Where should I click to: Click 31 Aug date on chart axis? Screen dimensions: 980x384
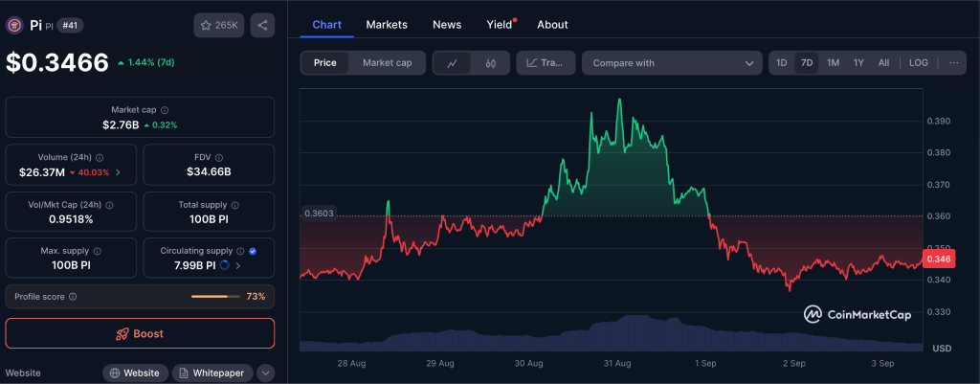pyautogui.click(x=617, y=363)
